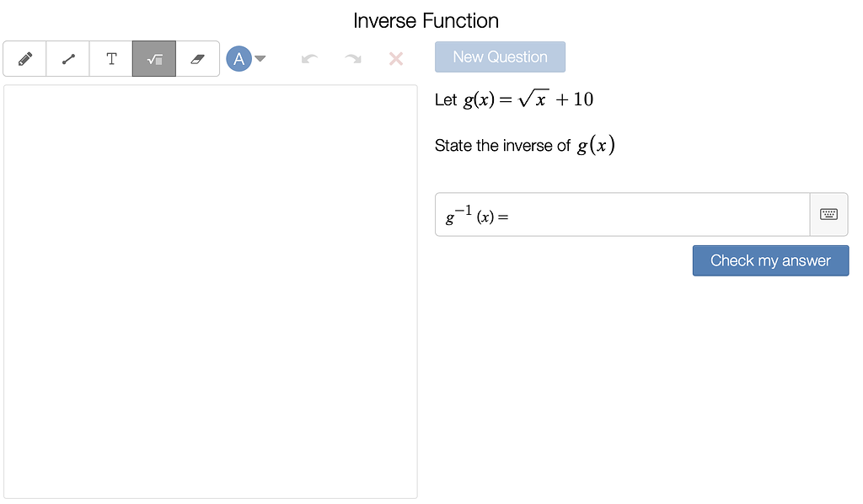Click the redo arrow icon
The image size is (863, 504).
pyautogui.click(x=352, y=58)
